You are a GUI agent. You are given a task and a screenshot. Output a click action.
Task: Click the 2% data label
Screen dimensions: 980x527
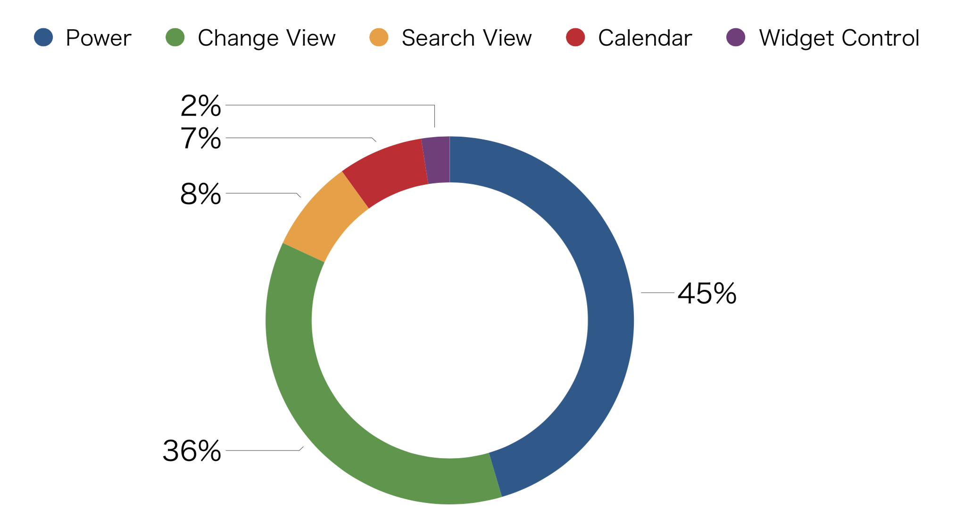pos(200,106)
